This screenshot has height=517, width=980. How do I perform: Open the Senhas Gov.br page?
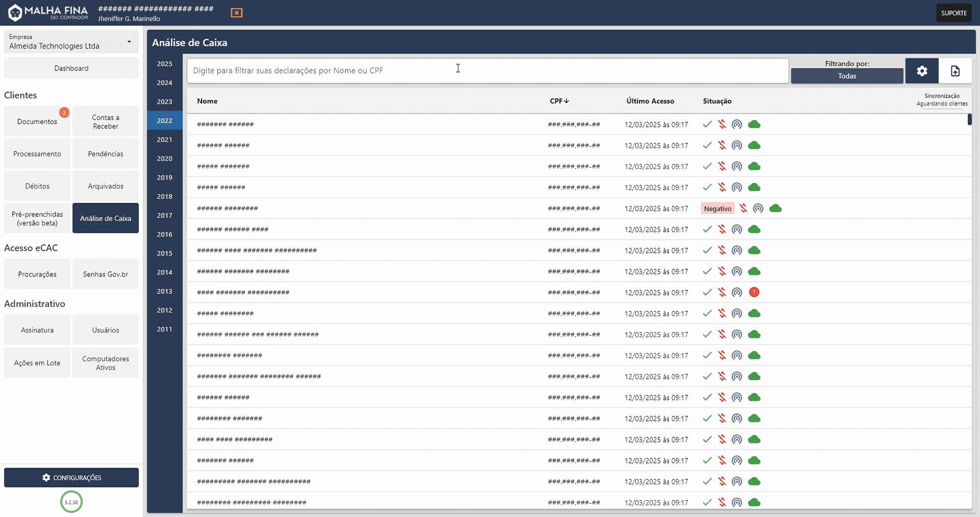(105, 274)
